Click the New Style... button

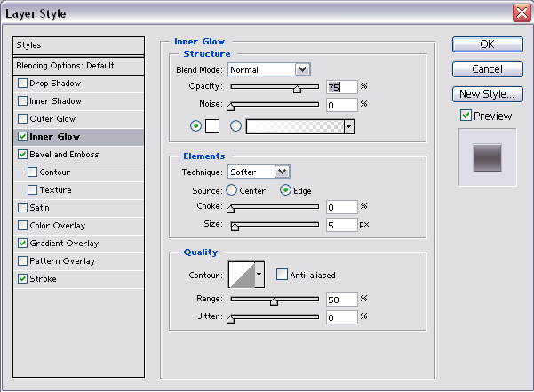coord(487,93)
